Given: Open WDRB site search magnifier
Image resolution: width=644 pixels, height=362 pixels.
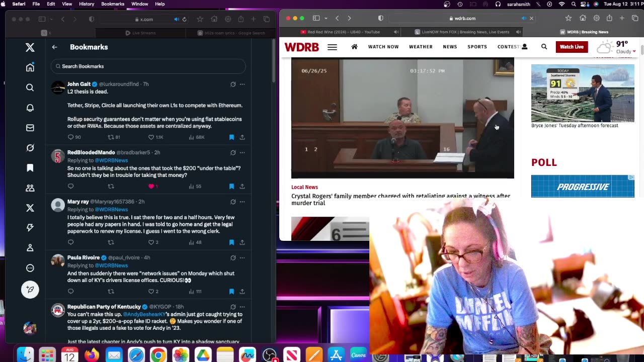Looking at the screenshot, I should 544,47.
